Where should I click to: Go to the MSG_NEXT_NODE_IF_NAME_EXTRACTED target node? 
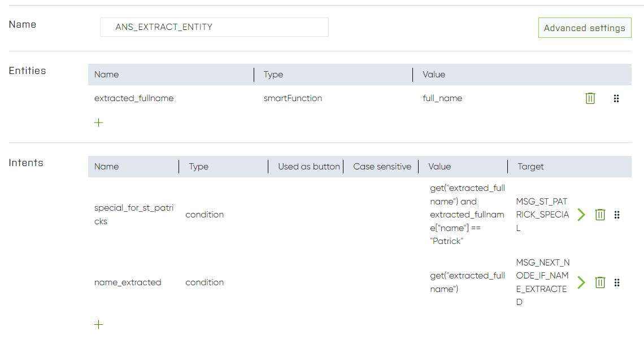coord(581,282)
